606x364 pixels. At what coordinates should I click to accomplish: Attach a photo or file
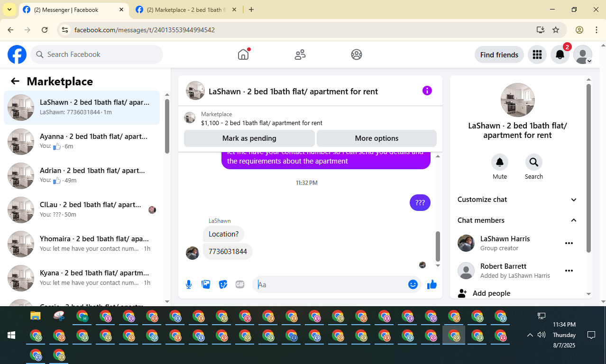point(206,284)
